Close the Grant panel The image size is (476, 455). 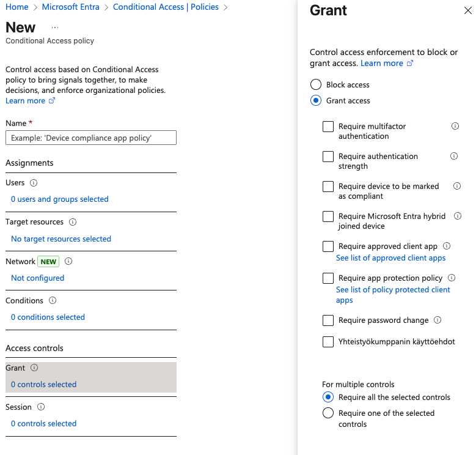click(467, 10)
